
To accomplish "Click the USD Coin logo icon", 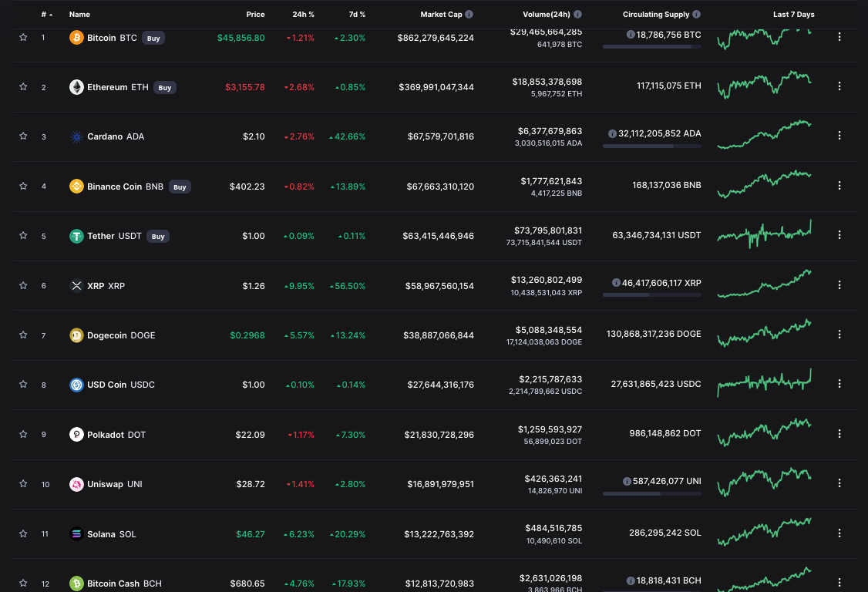I will click(x=76, y=385).
